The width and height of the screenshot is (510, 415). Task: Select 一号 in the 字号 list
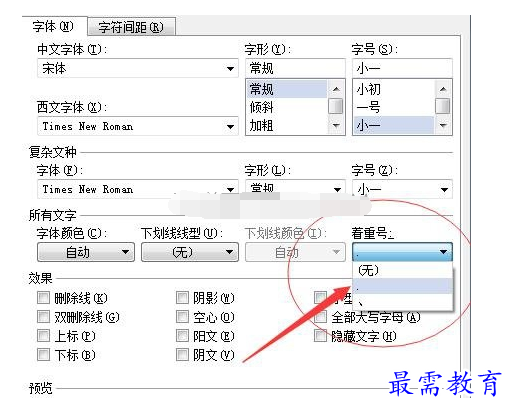394,107
